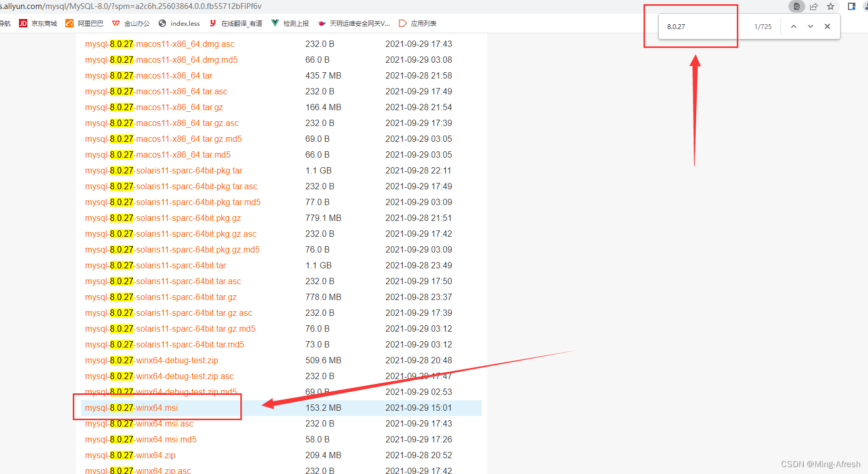Viewport: 868px width, 474px height.
Task: Open mysql-8.0.27-solaris11-sparc-64bit-pkg.tar link
Action: (164, 170)
